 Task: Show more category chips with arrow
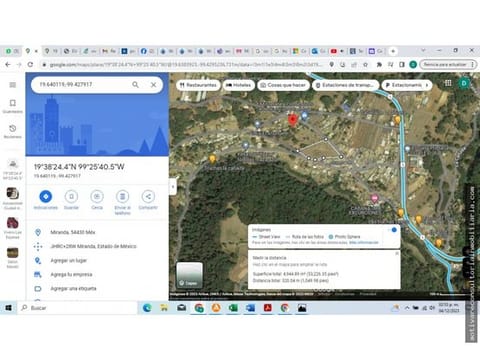[x=427, y=85]
